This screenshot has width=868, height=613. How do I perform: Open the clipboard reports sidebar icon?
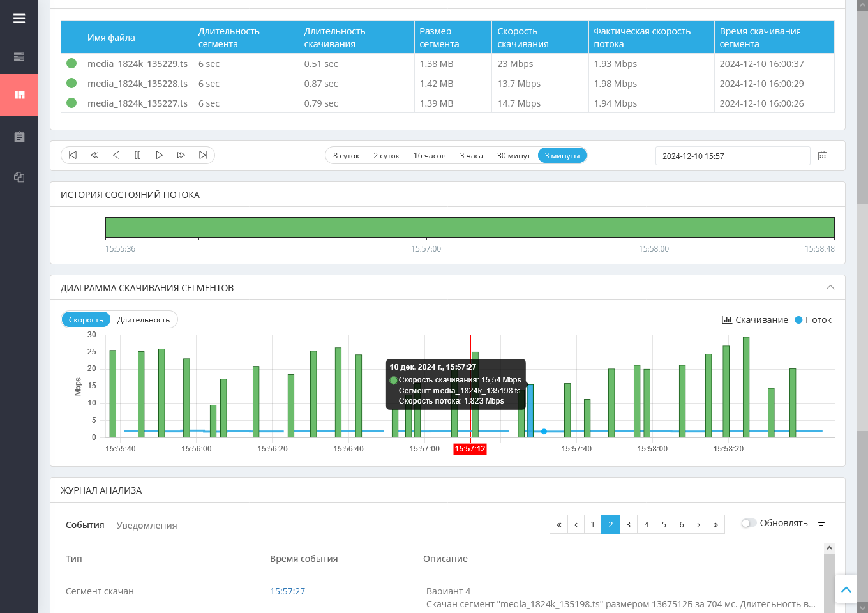pos(19,137)
